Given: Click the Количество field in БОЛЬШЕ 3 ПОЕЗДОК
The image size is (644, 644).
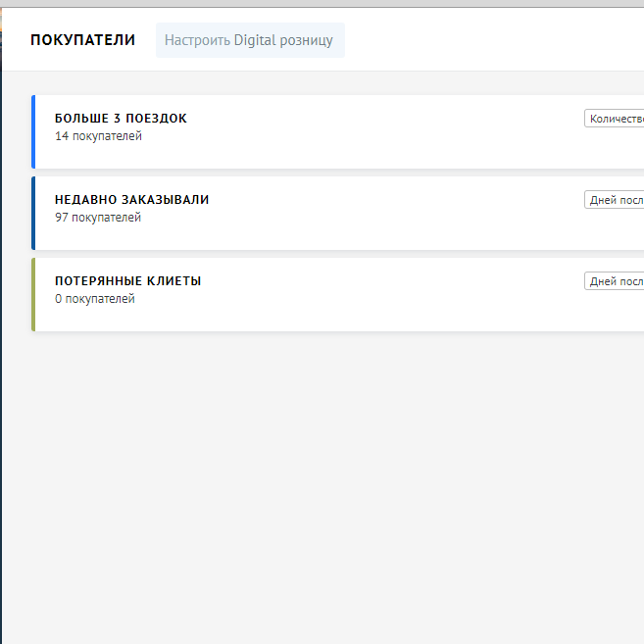Looking at the screenshot, I should pyautogui.click(x=615, y=119).
